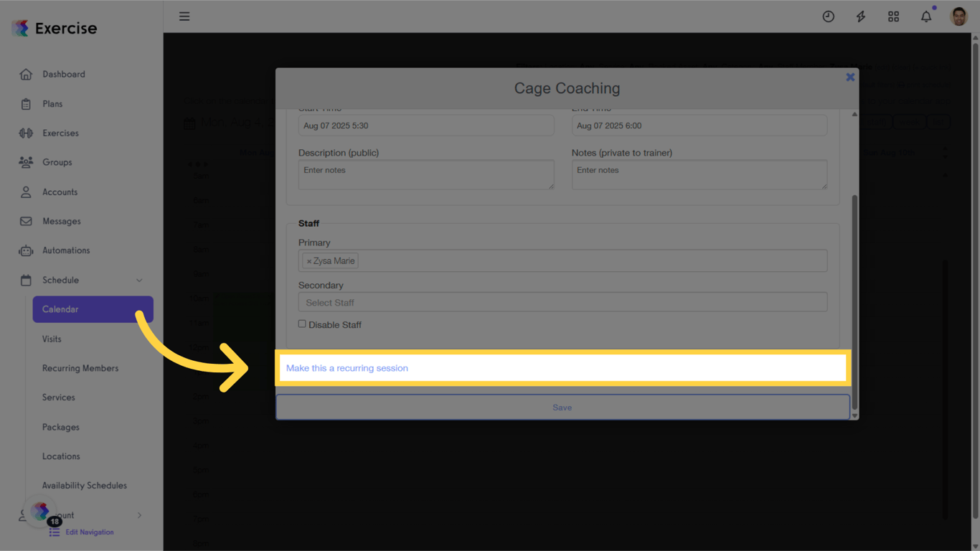Screen dimensions: 980x551
Task: Click the history clock icon
Action: coord(828,16)
